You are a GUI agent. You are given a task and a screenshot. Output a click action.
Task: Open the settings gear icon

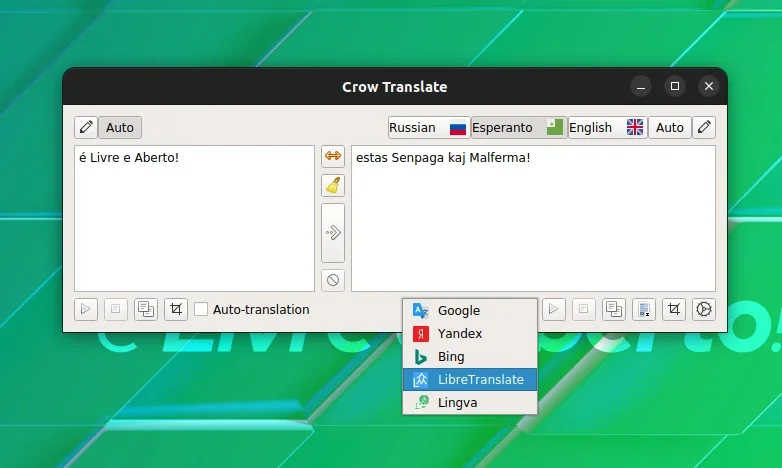coord(704,309)
